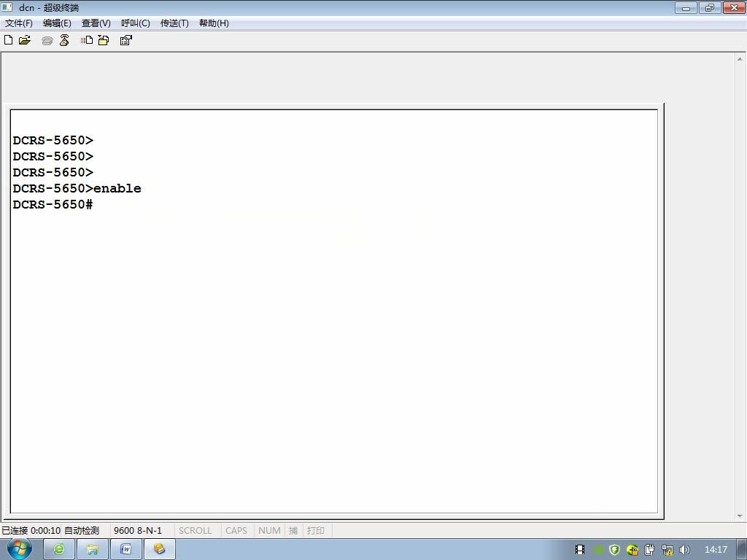Click the green security shield tray icon
The image size is (747, 560).
(x=614, y=550)
